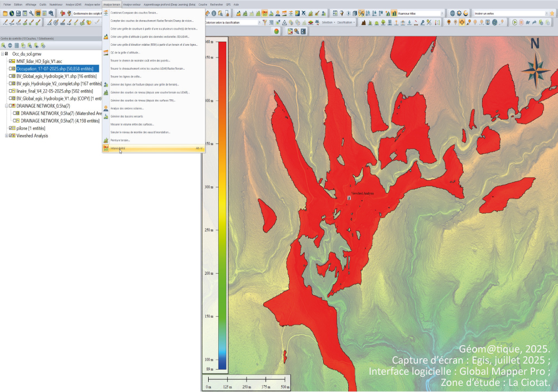
Task: Enable the Occupation_17-07-2025.shp layer checkbox
Action: click(x=11, y=68)
